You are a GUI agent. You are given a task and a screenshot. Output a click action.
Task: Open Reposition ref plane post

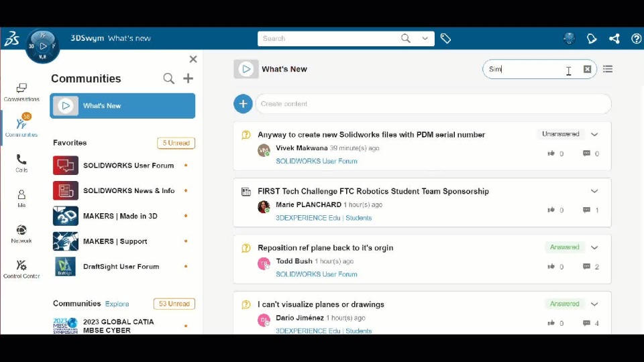click(x=325, y=248)
